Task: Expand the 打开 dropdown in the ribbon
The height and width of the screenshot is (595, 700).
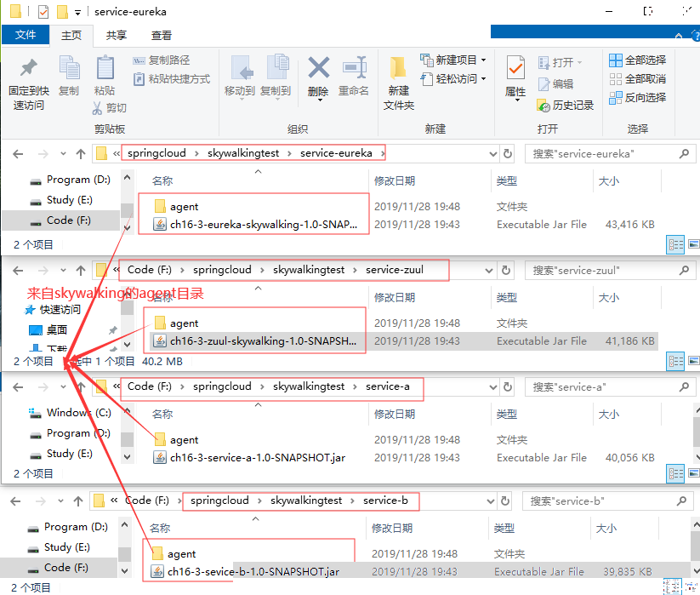Action: click(x=579, y=62)
